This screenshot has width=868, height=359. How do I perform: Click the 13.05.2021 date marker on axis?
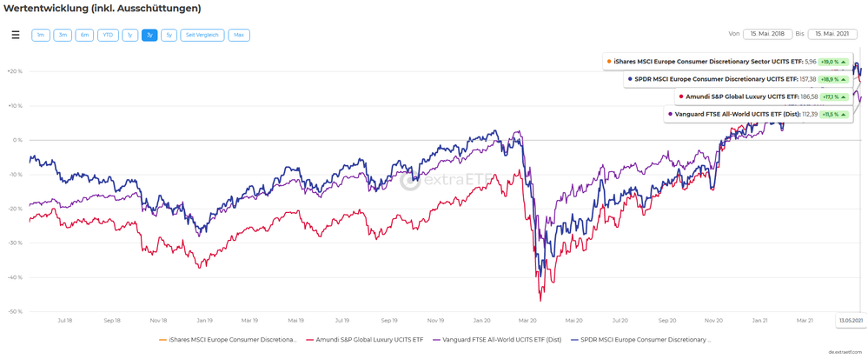[850, 321]
